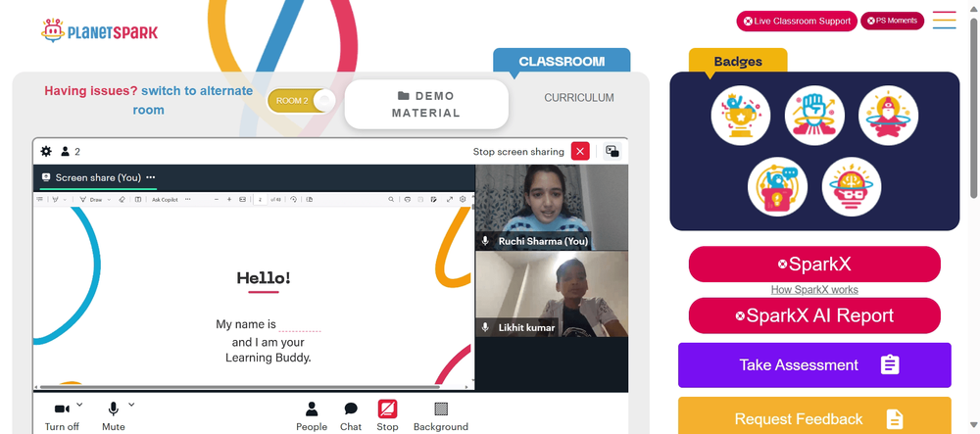Open Live Classroom Support

coord(796,21)
